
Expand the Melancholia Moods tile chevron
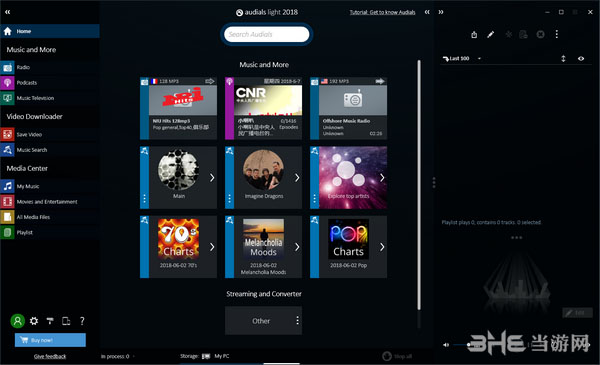(x=297, y=247)
